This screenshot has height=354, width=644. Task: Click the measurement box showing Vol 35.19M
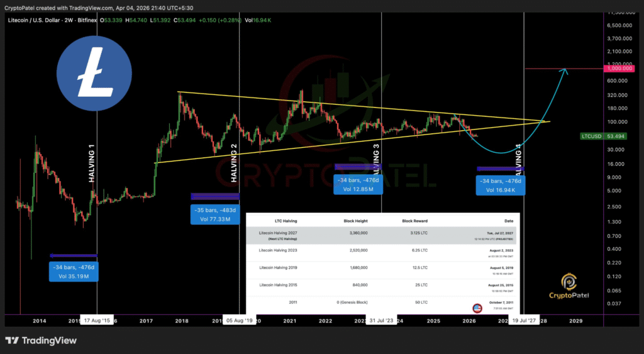point(73,271)
